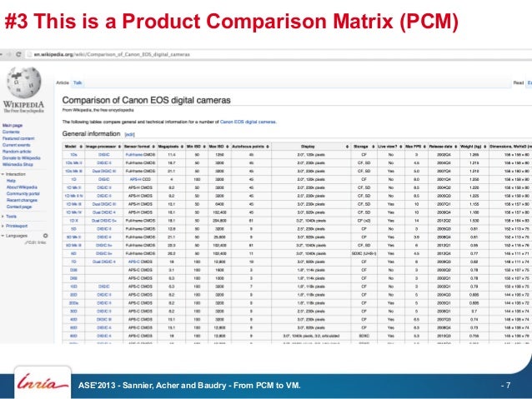This screenshot has width=532, height=399.
Task: View Recent changes link
Action: point(22,200)
